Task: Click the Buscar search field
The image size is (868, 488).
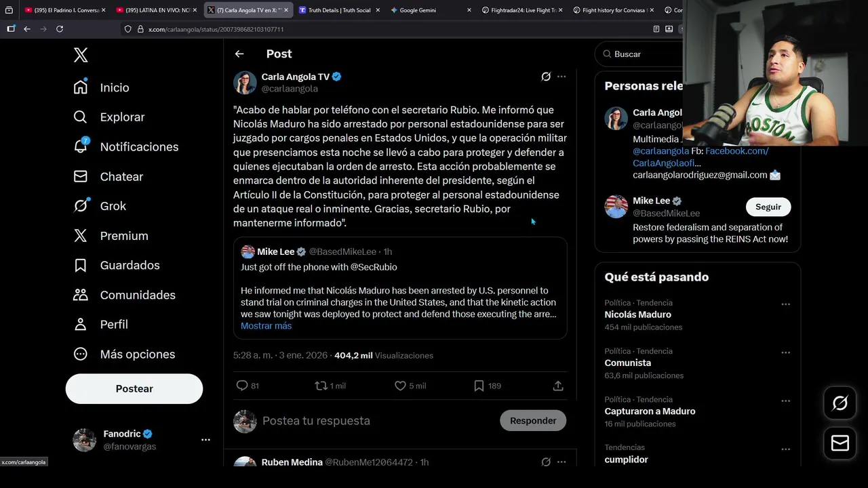Action: tap(639, 54)
